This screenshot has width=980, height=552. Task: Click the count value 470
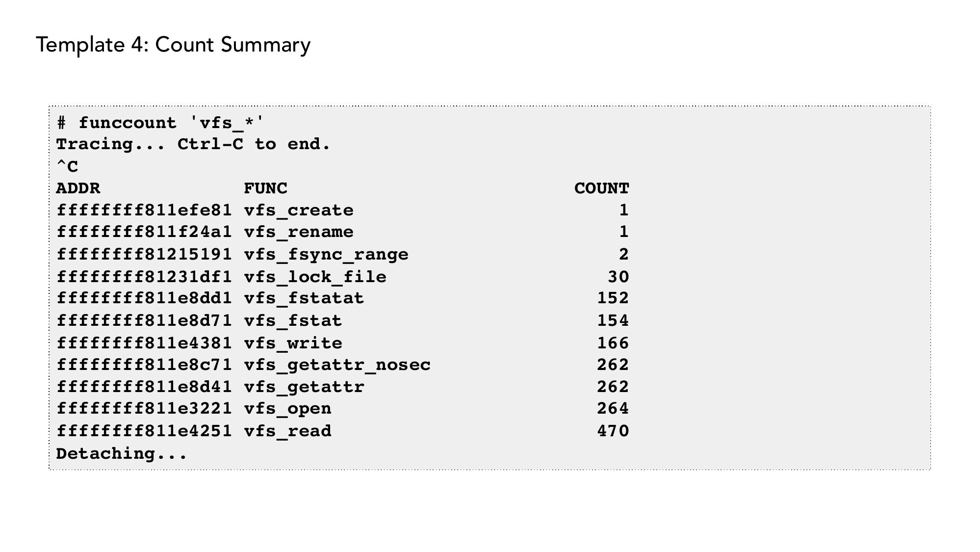613,431
